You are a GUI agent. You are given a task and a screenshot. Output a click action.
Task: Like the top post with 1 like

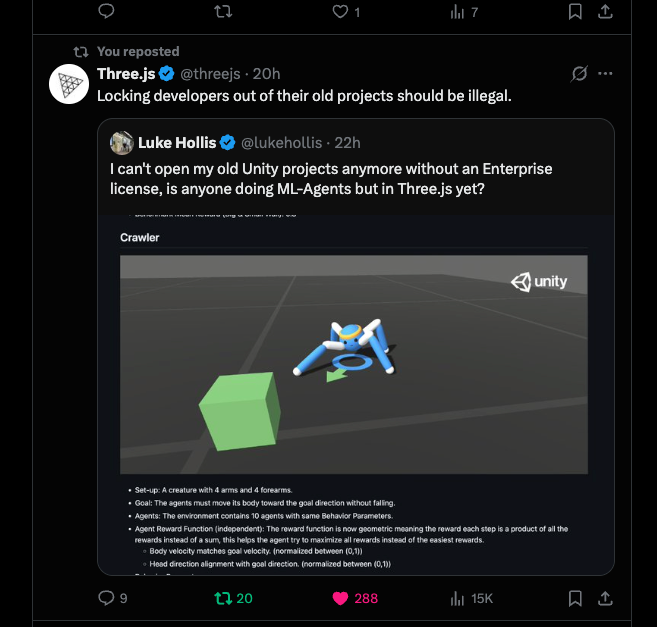340,12
